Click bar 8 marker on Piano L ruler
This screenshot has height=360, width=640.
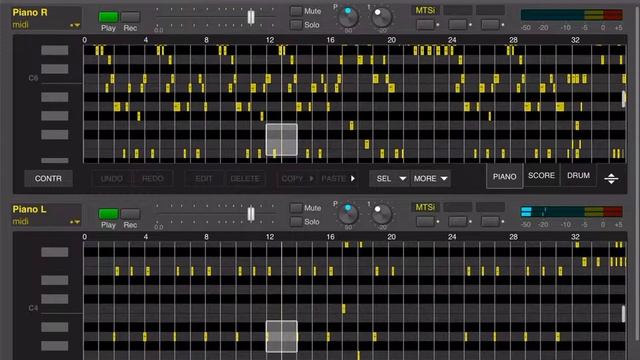(207, 237)
